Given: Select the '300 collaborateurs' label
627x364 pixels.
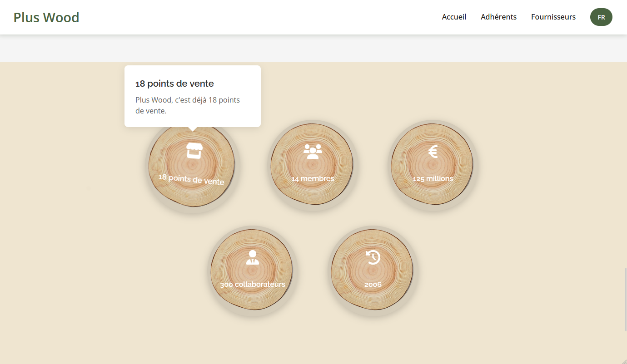Looking at the screenshot, I should [x=252, y=285].
